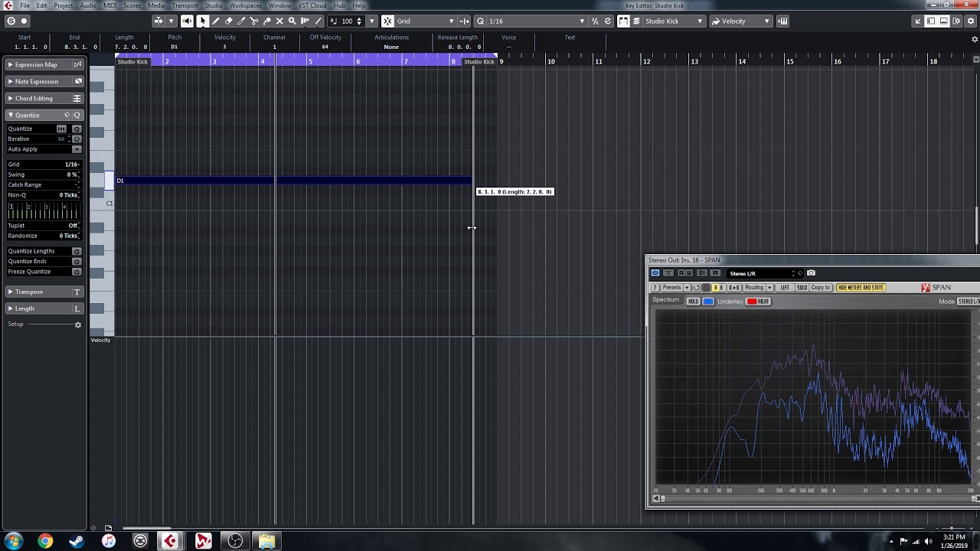Click the SPAN SOLO button
Image resolution: width=980 pixels, height=551 pixels.
point(802,287)
